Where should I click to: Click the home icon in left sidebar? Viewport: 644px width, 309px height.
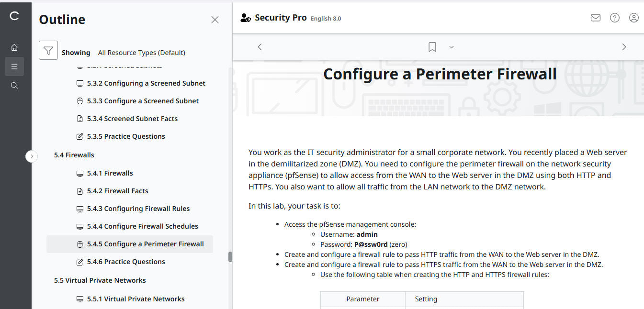(14, 47)
